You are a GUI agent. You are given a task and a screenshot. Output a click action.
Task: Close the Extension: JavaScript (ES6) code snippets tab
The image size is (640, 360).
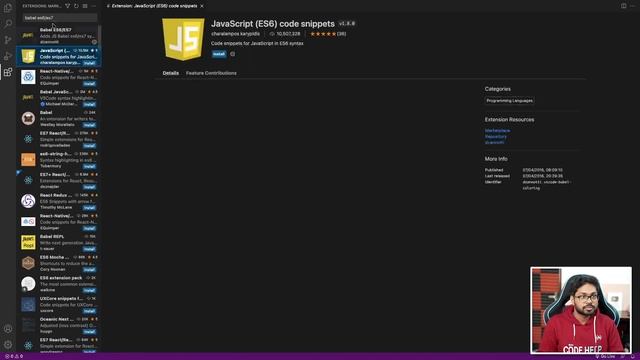[x=202, y=6]
